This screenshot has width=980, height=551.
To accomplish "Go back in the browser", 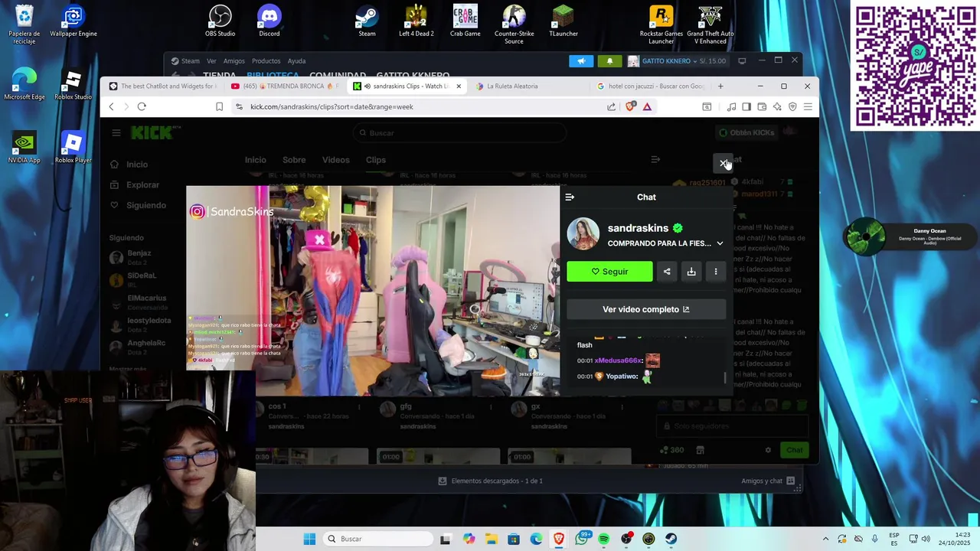I will 111,106.
